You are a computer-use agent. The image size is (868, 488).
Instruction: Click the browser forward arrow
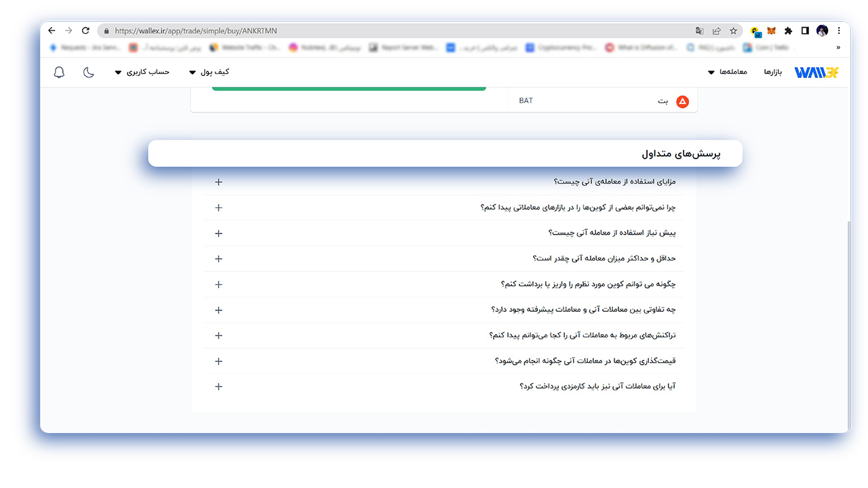[68, 30]
